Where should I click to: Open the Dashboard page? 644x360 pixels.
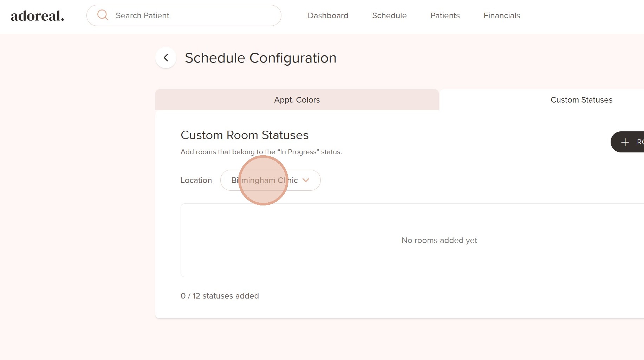click(x=328, y=15)
